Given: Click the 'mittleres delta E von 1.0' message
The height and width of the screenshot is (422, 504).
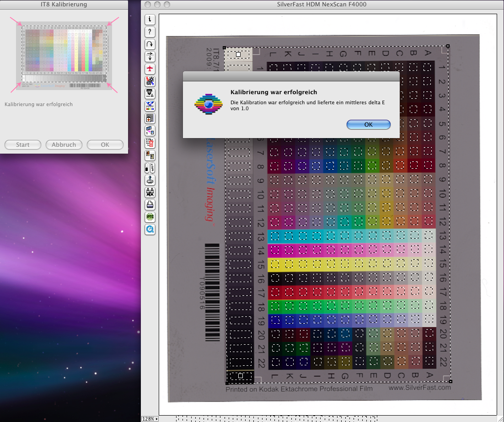Looking at the screenshot, I should 308,106.
